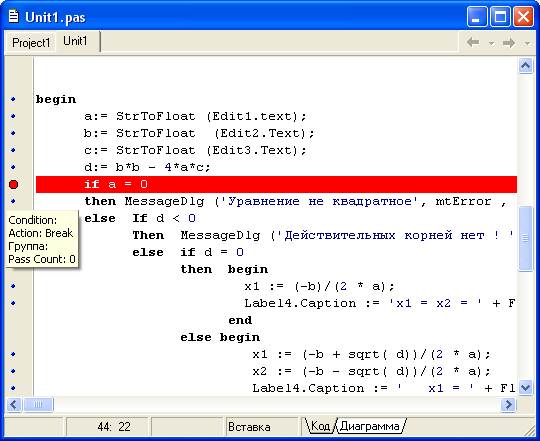This screenshot has height=441, width=540.
Task: Click the horizontal scrollbar left arrow
Action: click(x=14, y=405)
